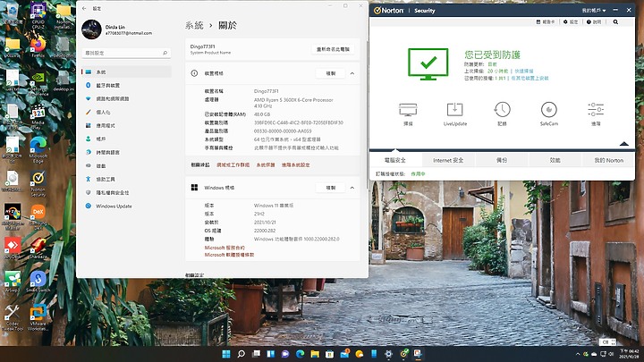Open 協助工具 accessibility settings
This screenshot has width=644, height=362.
coord(126,180)
